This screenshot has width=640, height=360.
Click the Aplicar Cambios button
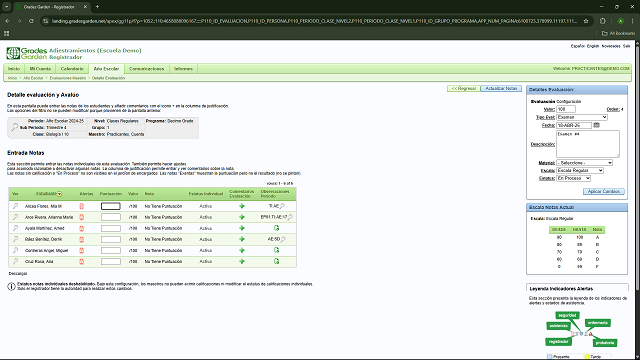coord(604,191)
